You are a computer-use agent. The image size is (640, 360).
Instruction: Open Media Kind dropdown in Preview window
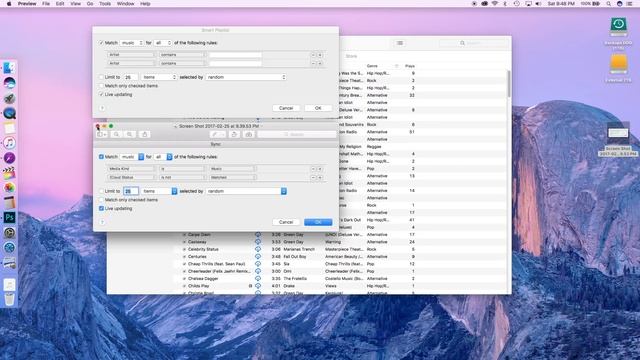(x=131, y=169)
